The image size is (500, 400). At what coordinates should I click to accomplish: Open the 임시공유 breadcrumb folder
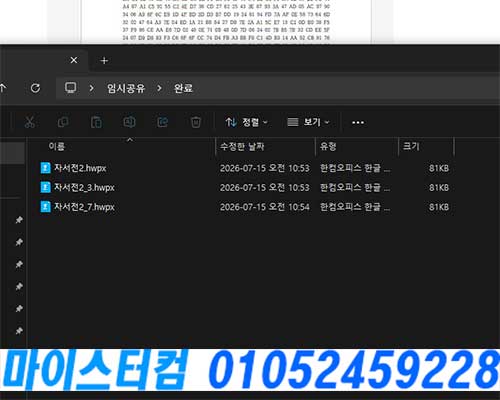point(126,88)
